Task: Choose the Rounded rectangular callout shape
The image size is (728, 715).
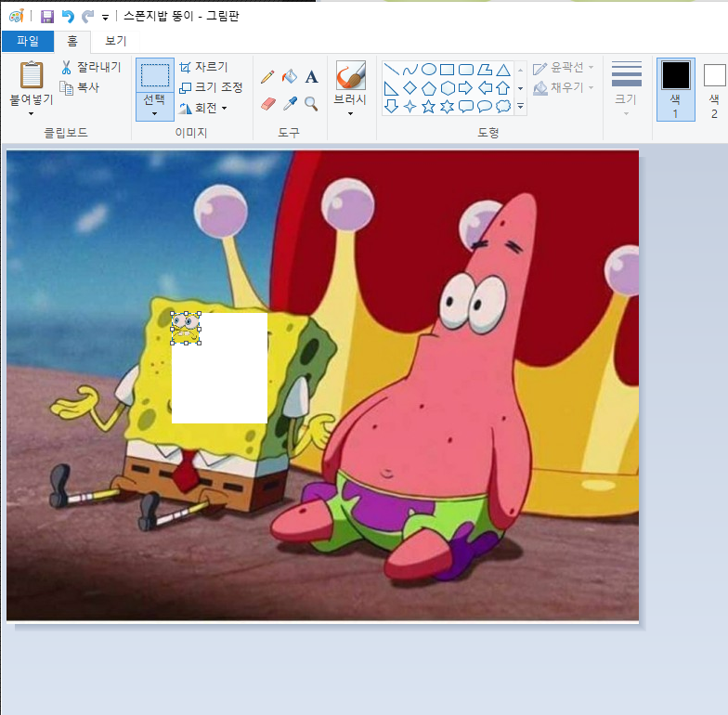Action: click(x=466, y=106)
